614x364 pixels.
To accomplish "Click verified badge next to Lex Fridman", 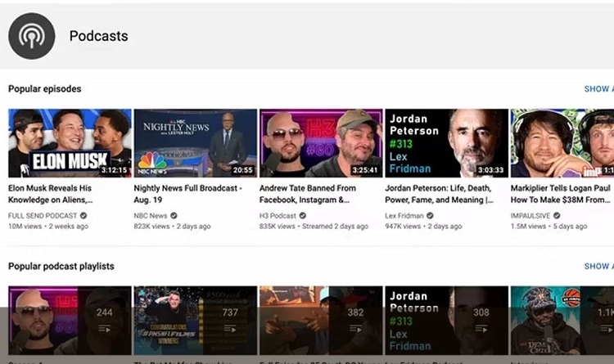I will [x=430, y=215].
